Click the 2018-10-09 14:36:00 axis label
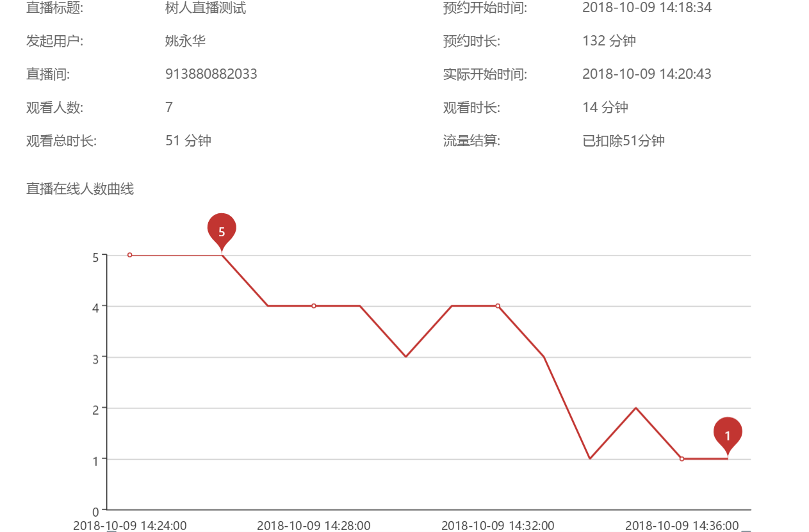Image resolution: width=809 pixels, height=532 pixels. (682, 526)
